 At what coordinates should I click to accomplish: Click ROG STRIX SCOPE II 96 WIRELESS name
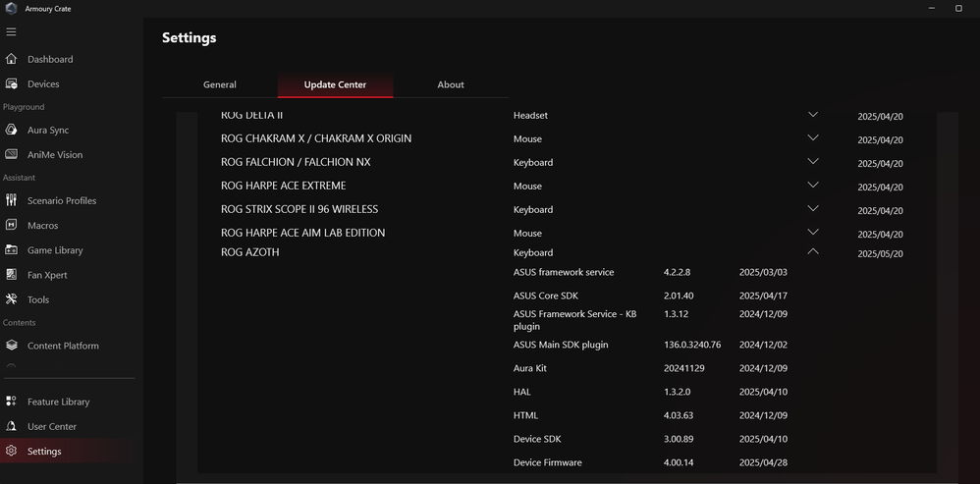tap(299, 209)
